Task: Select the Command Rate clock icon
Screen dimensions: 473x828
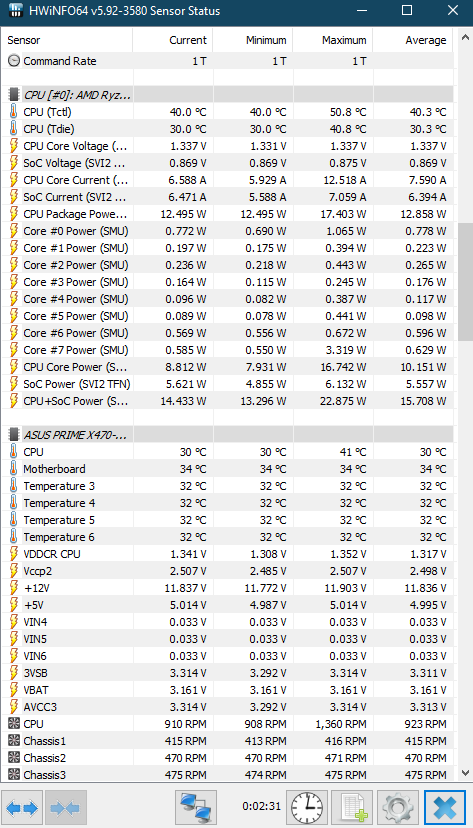Action: (x=14, y=61)
